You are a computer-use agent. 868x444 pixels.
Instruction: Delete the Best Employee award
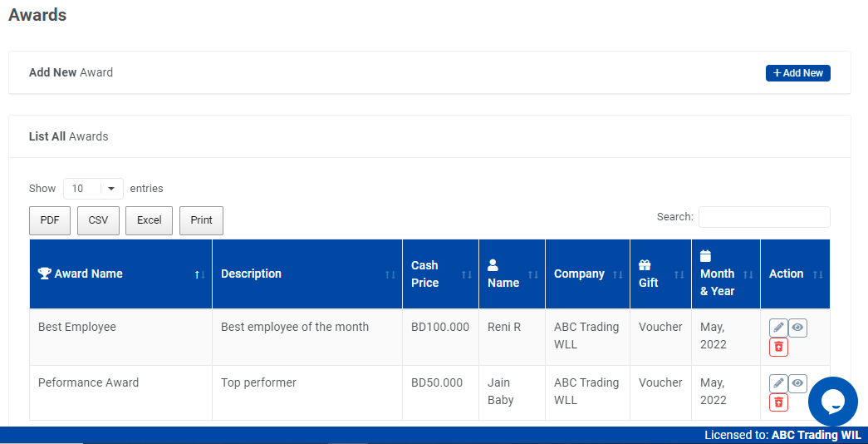pos(778,347)
